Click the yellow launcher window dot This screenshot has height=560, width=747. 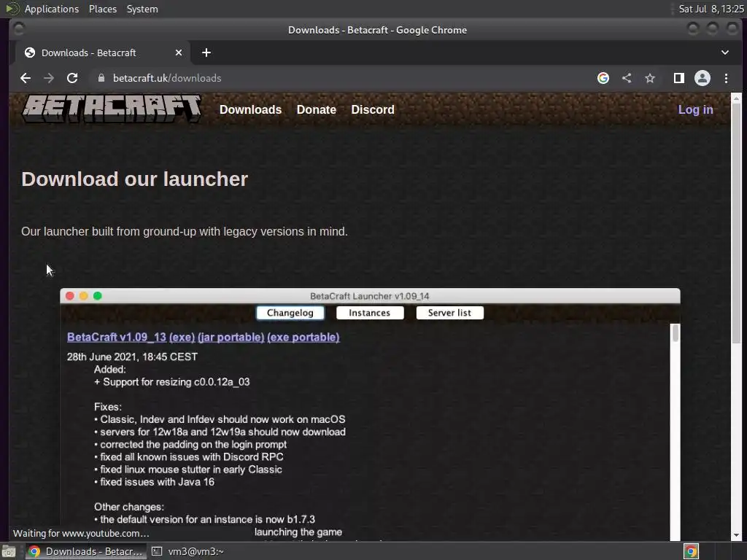pos(84,296)
